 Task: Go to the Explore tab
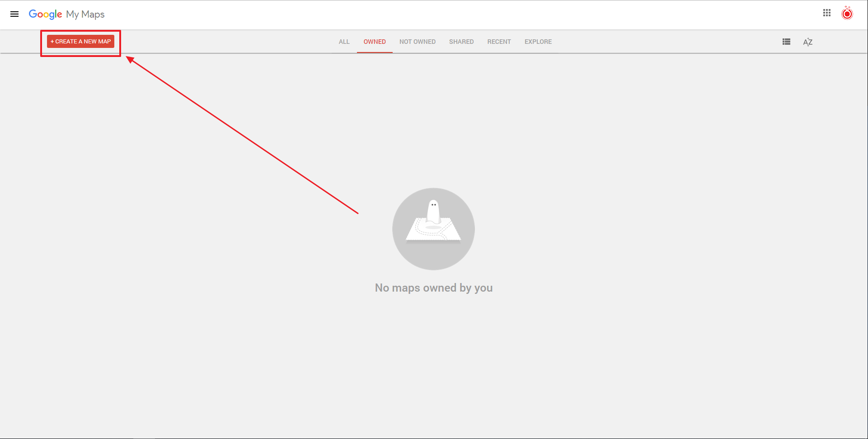click(x=538, y=42)
